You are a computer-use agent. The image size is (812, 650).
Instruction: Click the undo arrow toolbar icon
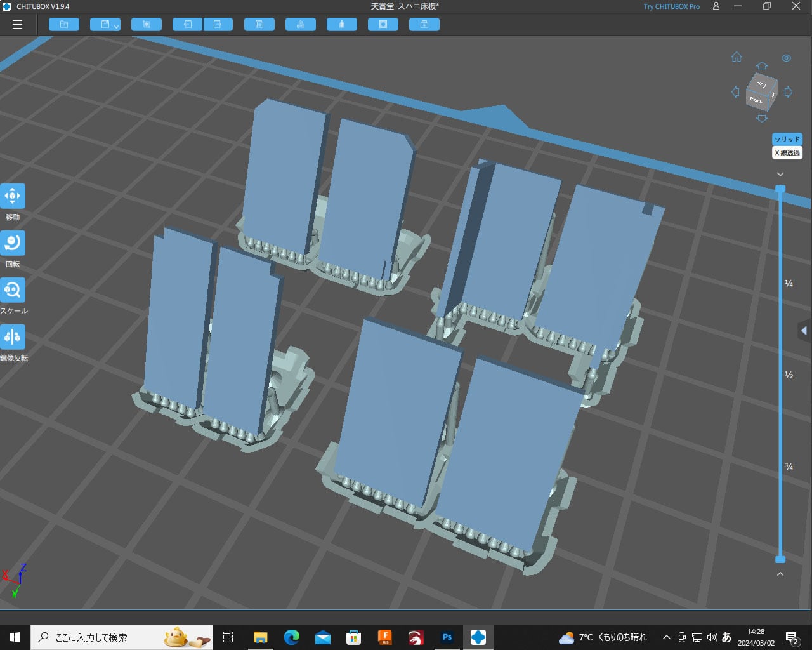pyautogui.click(x=188, y=25)
